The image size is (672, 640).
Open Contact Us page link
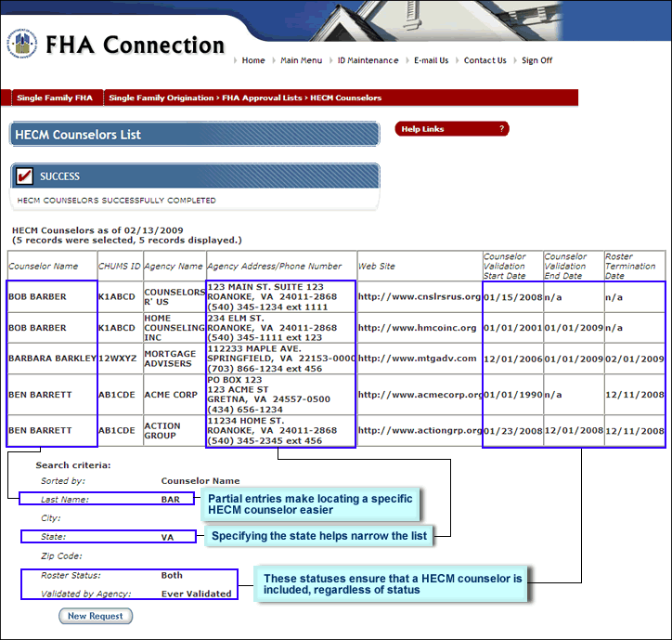(x=485, y=60)
